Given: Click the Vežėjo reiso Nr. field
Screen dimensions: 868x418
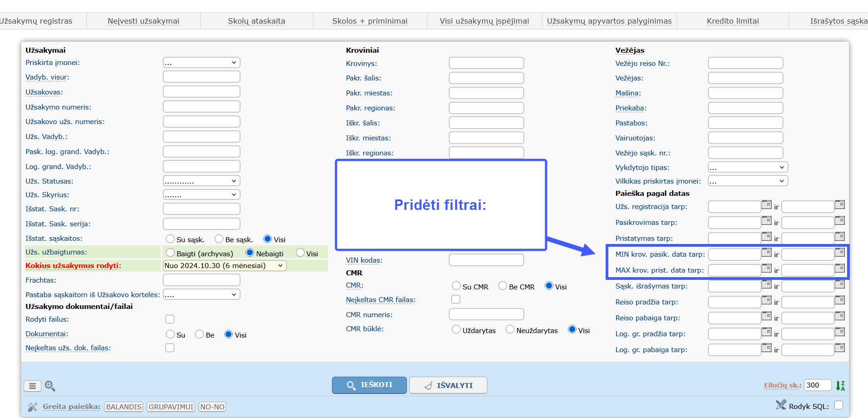Looking at the screenshot, I should 745,63.
